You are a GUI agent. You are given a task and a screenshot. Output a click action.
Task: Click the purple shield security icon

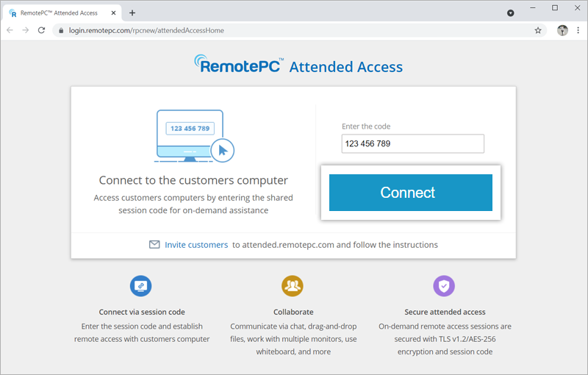pyautogui.click(x=445, y=286)
